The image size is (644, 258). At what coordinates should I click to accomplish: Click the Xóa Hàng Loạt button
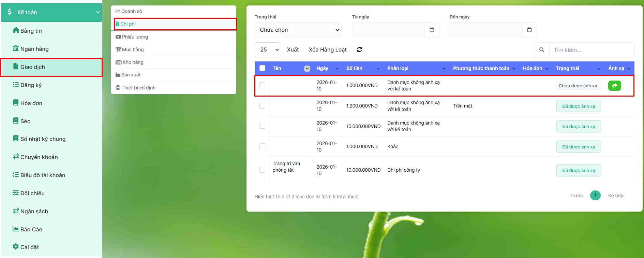tap(328, 50)
